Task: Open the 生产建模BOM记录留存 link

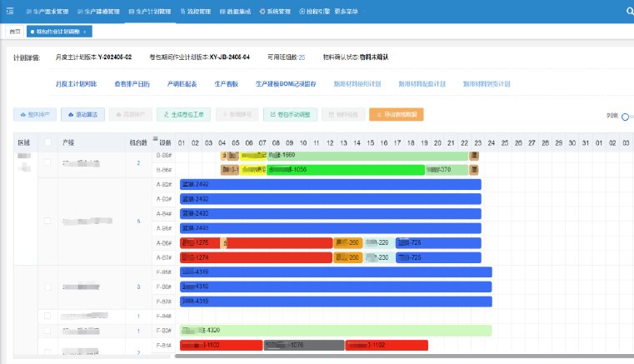Action: point(286,84)
